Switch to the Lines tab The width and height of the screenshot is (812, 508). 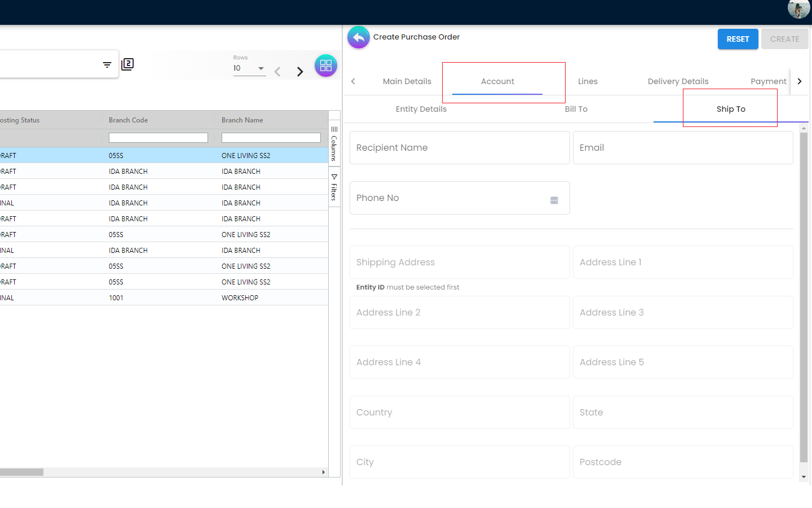(x=588, y=81)
